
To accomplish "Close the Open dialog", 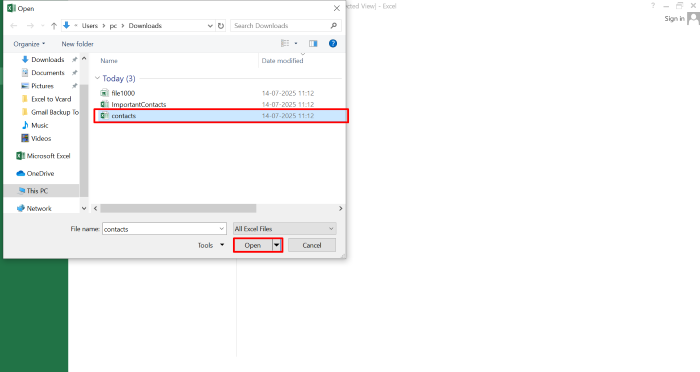I will [337, 8].
